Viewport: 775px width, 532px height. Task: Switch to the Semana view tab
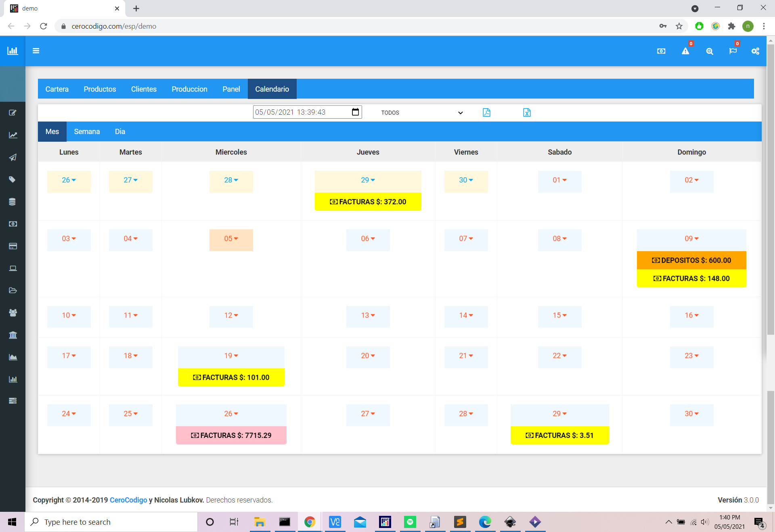(x=87, y=132)
